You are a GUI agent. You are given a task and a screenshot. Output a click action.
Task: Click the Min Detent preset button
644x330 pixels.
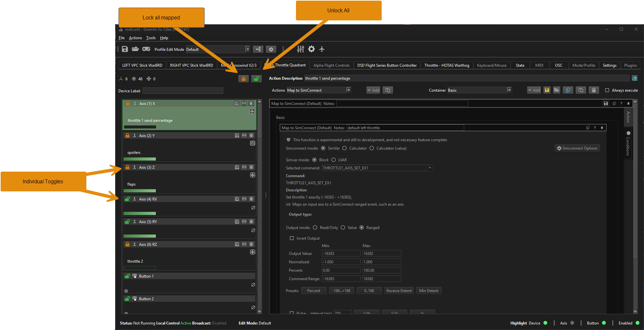coord(429,290)
